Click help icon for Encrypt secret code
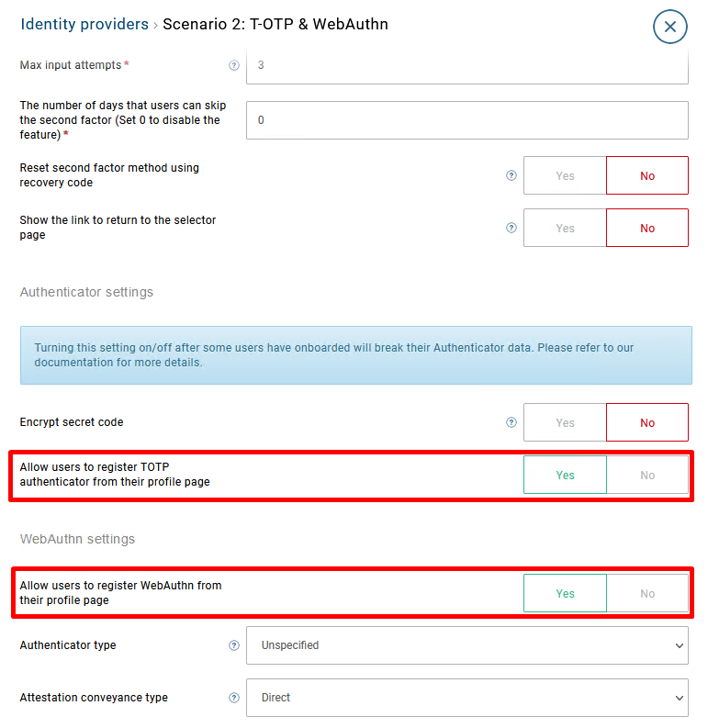This screenshot has width=708, height=728. (511, 423)
